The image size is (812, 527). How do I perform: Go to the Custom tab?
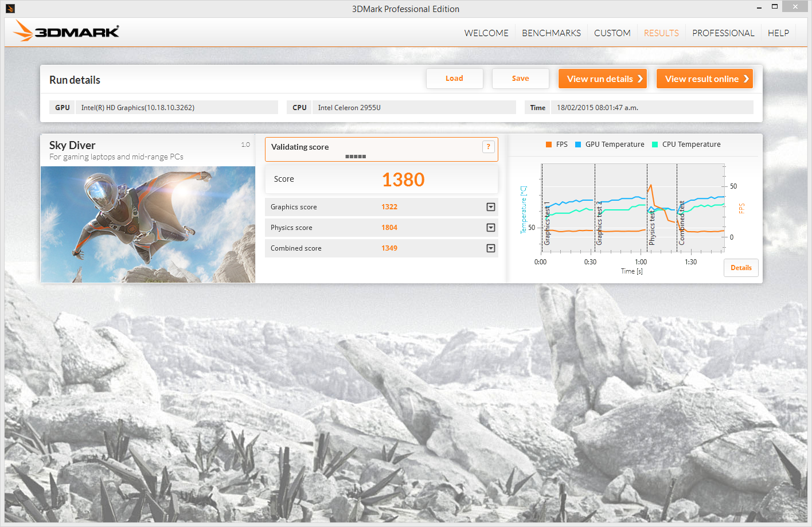click(x=612, y=33)
